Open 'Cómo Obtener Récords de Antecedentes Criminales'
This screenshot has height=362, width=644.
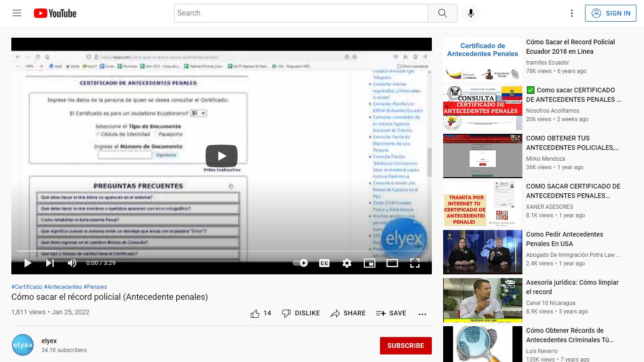pos(570,335)
